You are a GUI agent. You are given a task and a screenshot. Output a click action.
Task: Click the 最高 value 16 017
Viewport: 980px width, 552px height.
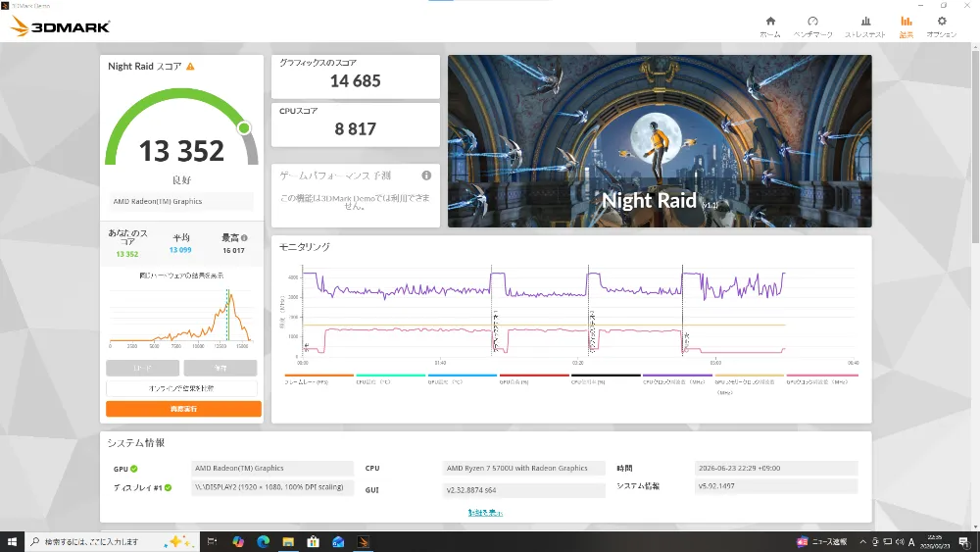[x=234, y=251]
